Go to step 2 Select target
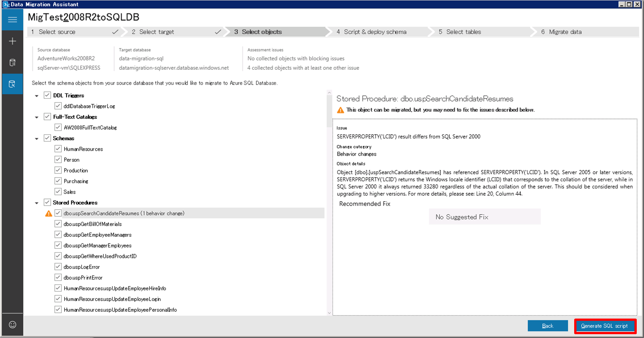 (x=175, y=32)
